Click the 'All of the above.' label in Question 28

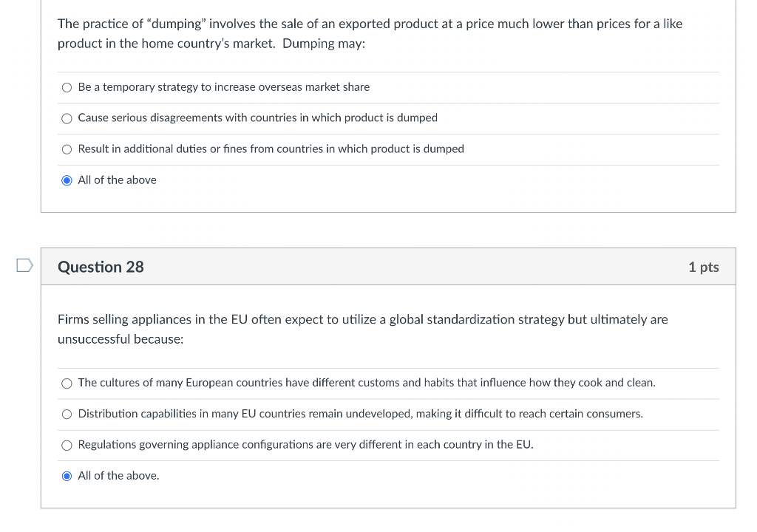[118, 476]
